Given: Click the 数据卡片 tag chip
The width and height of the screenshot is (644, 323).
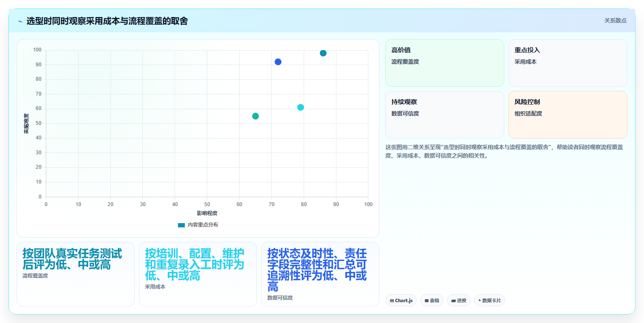Looking at the screenshot, I should click(x=489, y=300).
